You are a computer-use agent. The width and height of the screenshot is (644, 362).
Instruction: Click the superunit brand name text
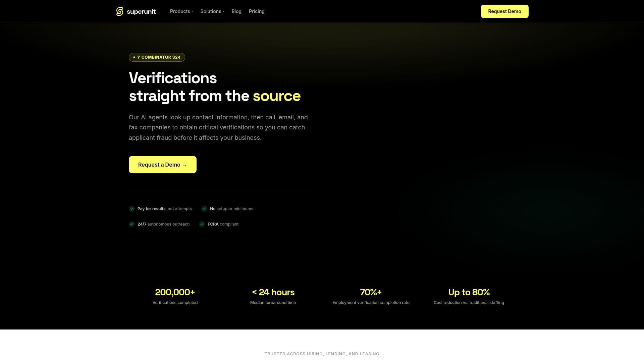141,12
